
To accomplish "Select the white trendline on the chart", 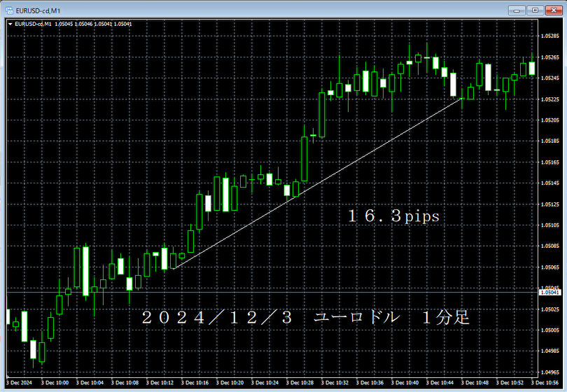I will click(x=318, y=183).
